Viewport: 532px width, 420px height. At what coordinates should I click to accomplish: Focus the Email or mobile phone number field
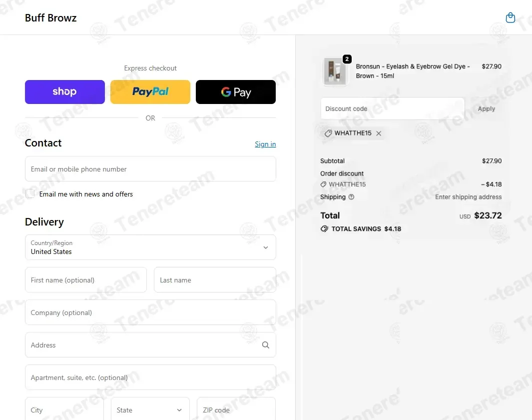[x=150, y=169]
